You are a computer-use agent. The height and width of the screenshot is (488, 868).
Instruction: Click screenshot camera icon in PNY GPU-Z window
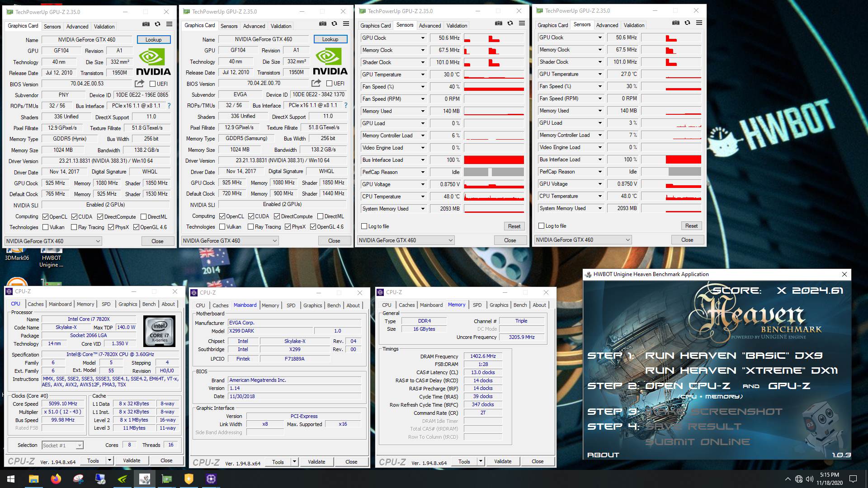coord(146,24)
